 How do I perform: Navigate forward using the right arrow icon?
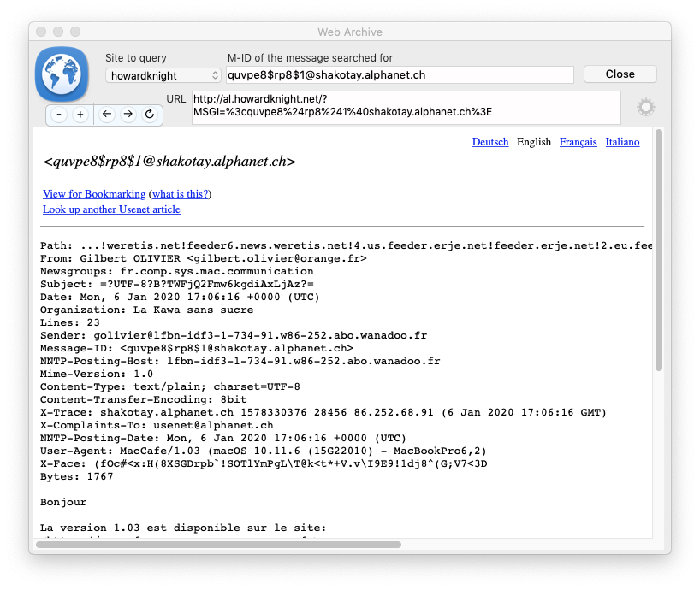pos(126,115)
